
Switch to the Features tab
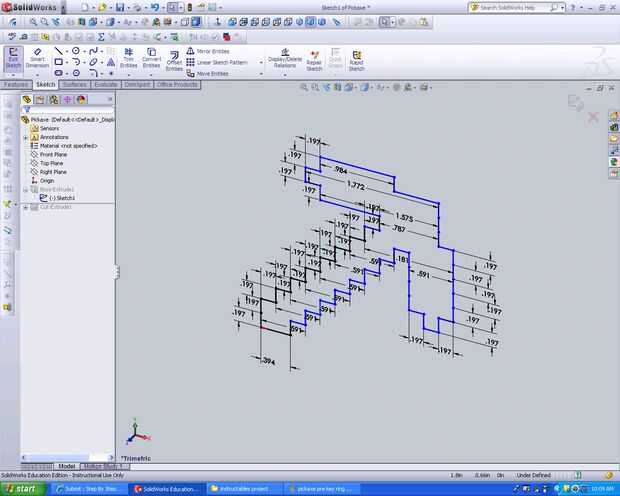16,85
